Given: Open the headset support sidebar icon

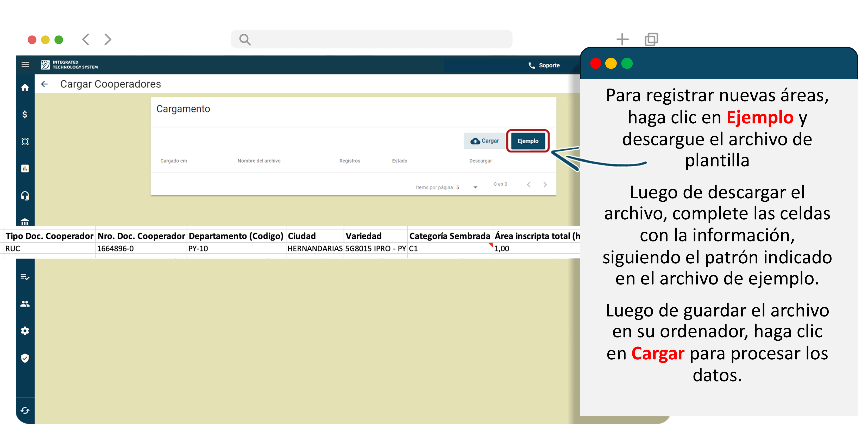Looking at the screenshot, I should click(x=25, y=196).
